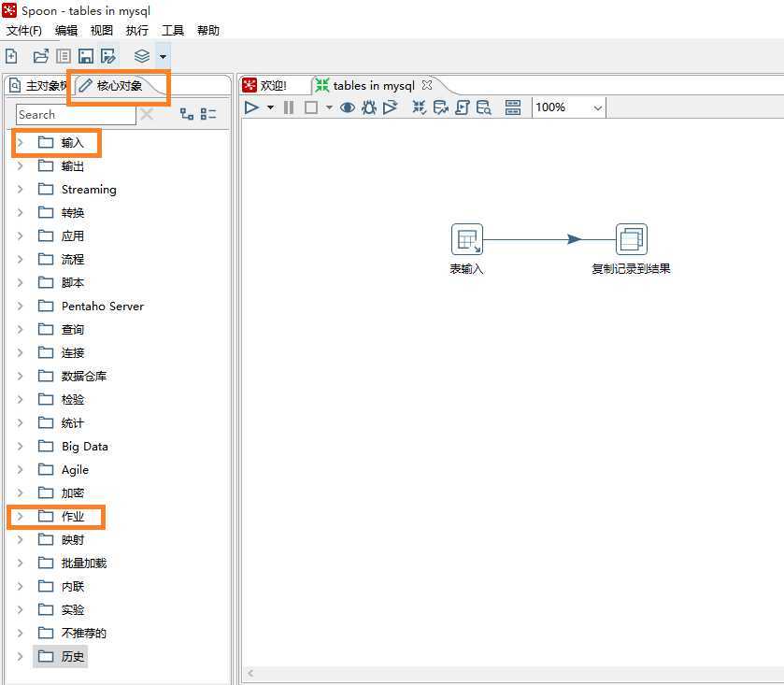Image resolution: width=784 pixels, height=685 pixels.
Task: Select the 复制记录到结果 step on canvas
Action: [631, 239]
